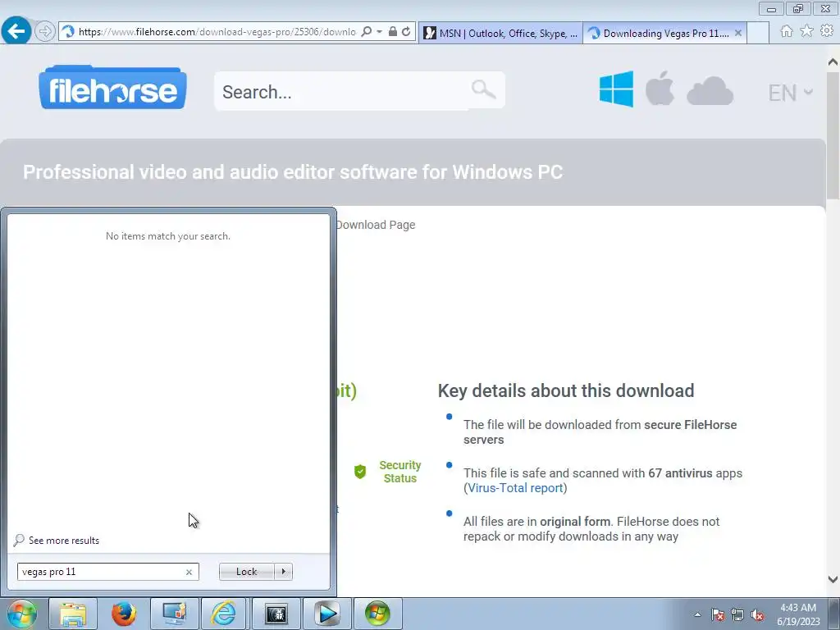This screenshot has height=630, width=840.
Task: Open the Virus-Total report link
Action: click(x=515, y=488)
